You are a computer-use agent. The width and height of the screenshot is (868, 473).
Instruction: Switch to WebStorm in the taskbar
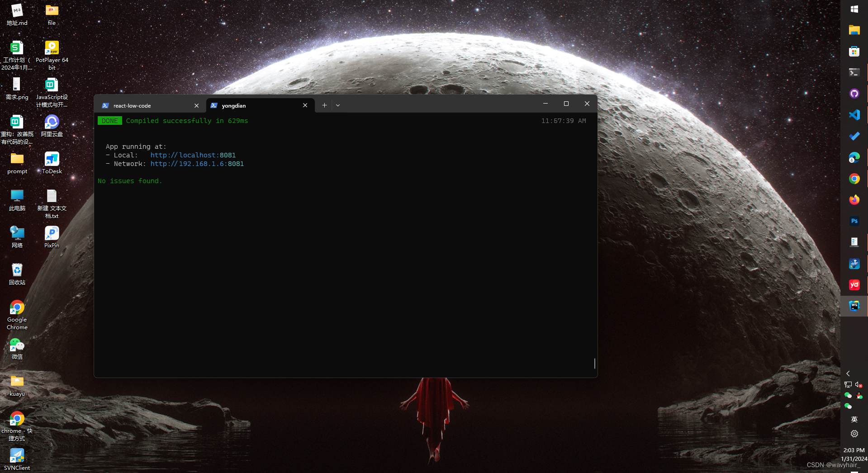click(x=854, y=306)
